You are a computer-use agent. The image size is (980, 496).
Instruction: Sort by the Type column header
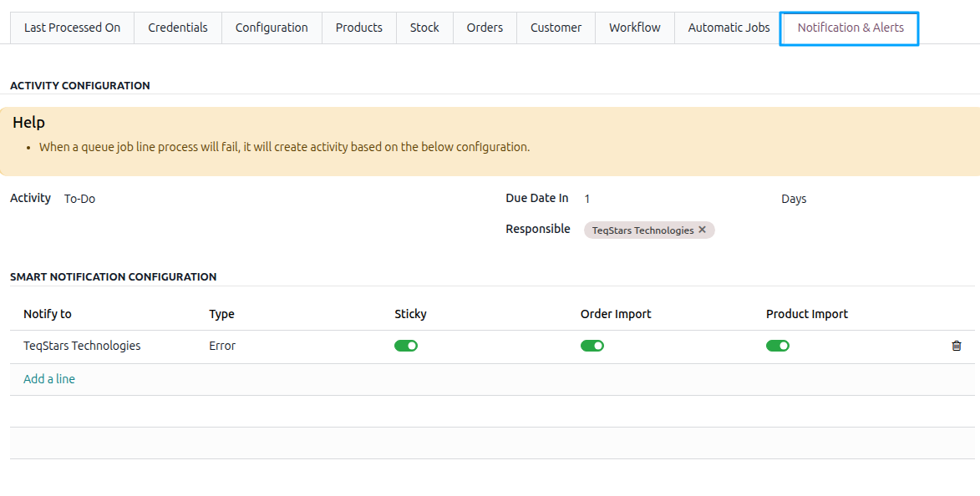pos(221,314)
